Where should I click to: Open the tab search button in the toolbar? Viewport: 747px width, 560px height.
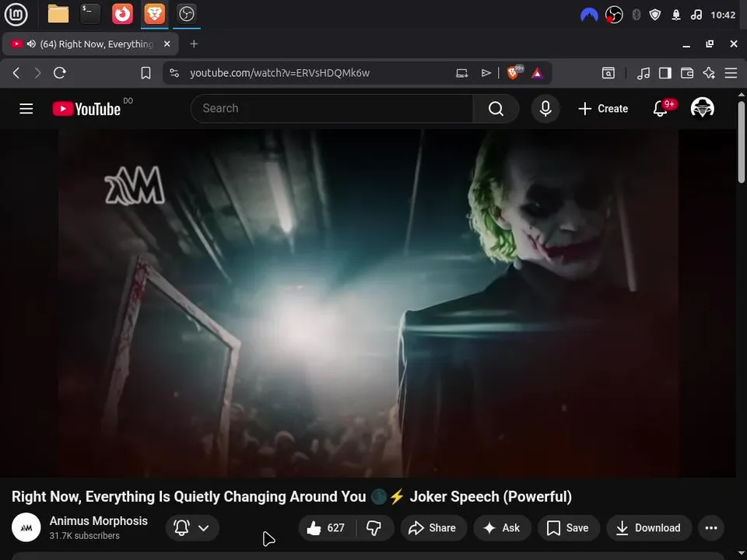[608, 73]
